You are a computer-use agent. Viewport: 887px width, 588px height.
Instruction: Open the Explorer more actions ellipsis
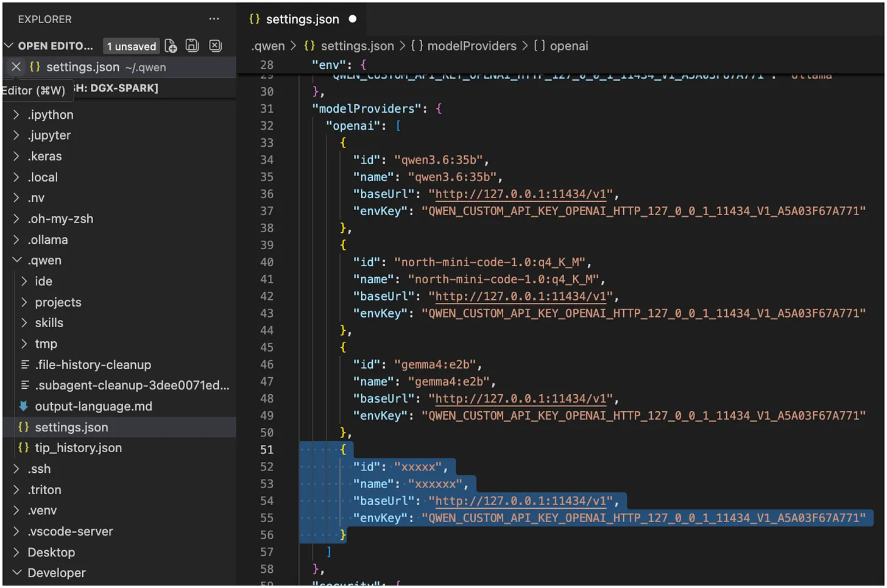(x=214, y=19)
